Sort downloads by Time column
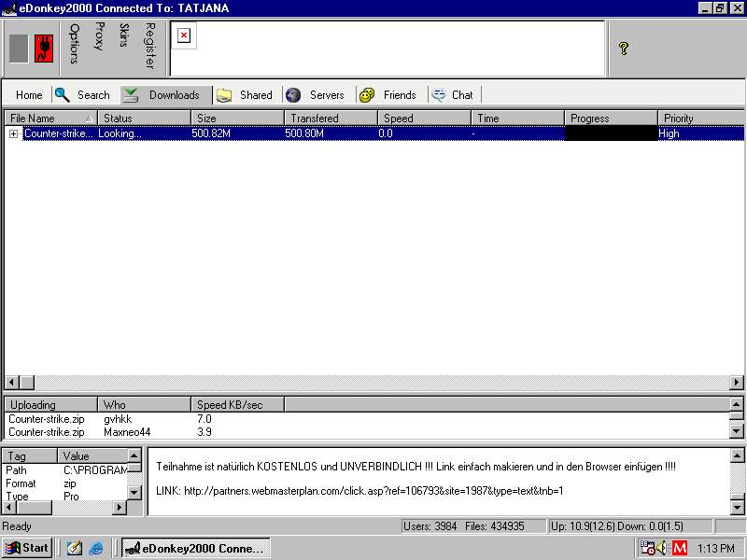The image size is (747, 560). coord(518,118)
